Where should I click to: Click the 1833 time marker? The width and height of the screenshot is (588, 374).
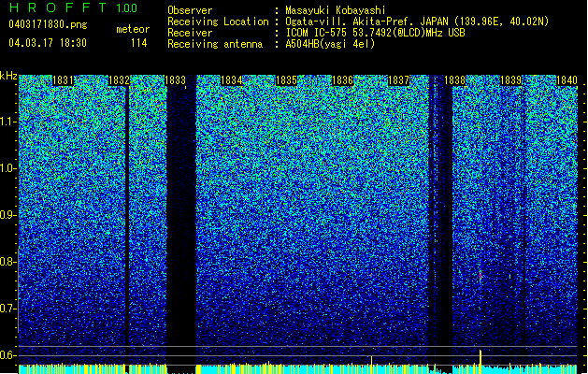[175, 80]
